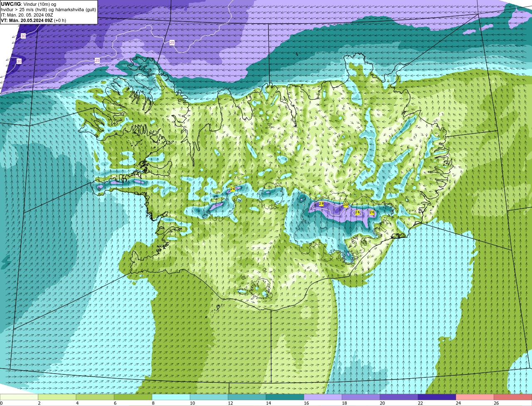Click the 16–18 m/s light lavender legend swatch
Image resolution: width=532 pixels, height=406 pixels.
click(x=323, y=397)
